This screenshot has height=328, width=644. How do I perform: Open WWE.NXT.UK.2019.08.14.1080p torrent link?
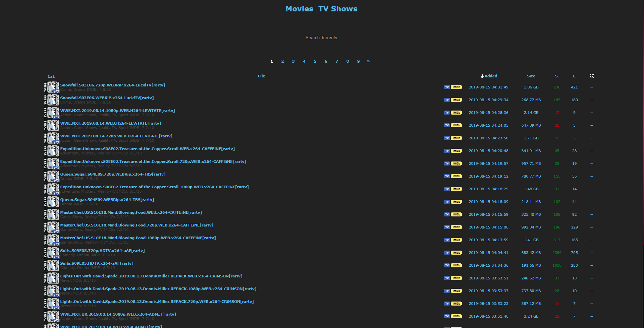tap(118, 314)
